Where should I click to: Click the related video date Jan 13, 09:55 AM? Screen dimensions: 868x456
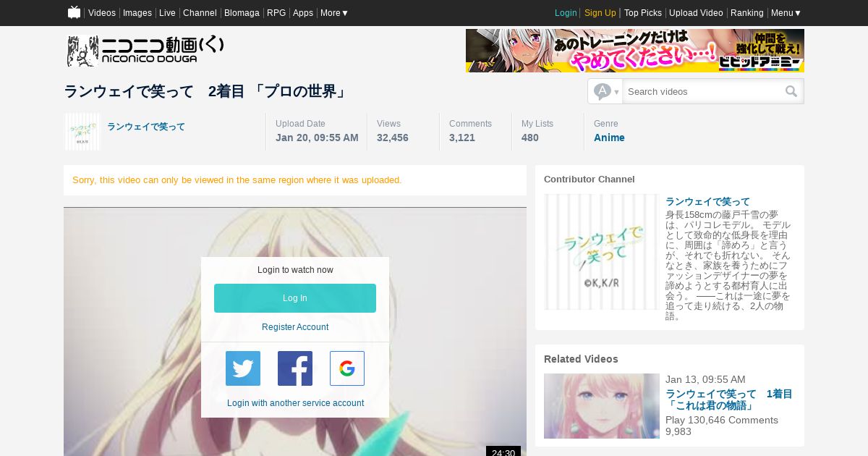pos(705,379)
